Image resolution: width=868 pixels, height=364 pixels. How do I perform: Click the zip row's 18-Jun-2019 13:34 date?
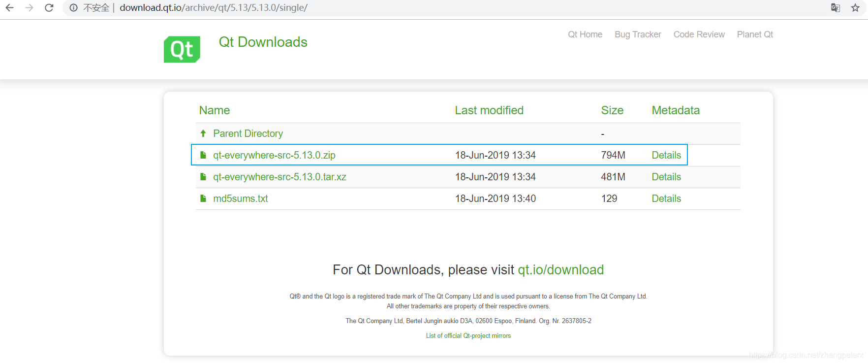(496, 155)
